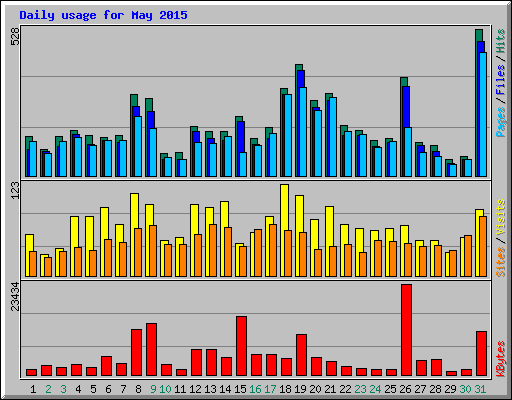The width and height of the screenshot is (512, 400).
Task: Click the 528 axis value
Action: [x=15, y=36]
